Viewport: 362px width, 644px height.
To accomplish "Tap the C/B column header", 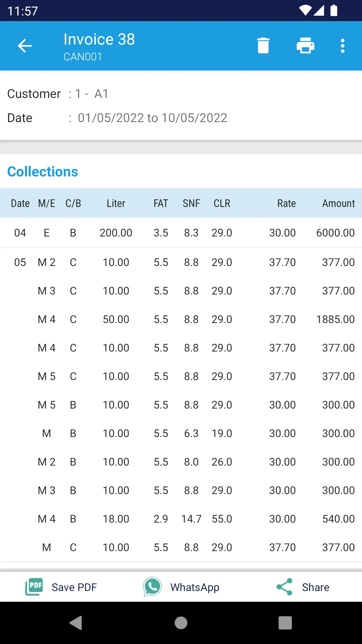I will click(73, 203).
